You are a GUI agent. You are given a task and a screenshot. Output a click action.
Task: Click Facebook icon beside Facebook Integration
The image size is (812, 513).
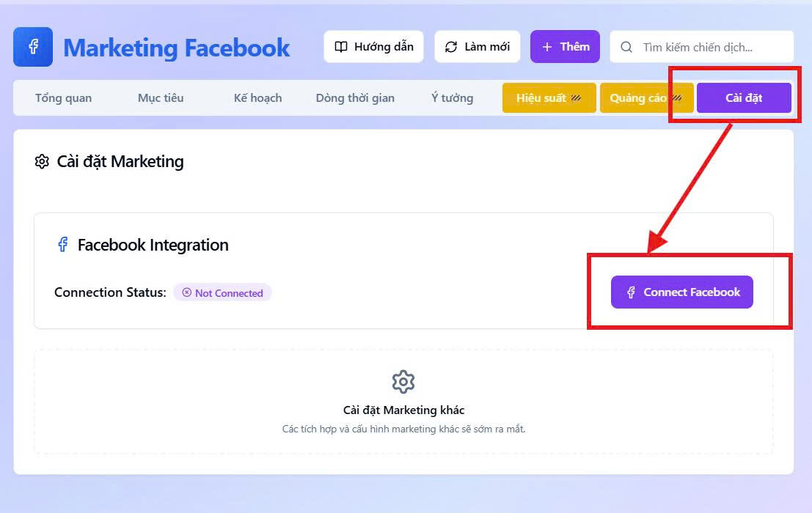click(x=62, y=244)
